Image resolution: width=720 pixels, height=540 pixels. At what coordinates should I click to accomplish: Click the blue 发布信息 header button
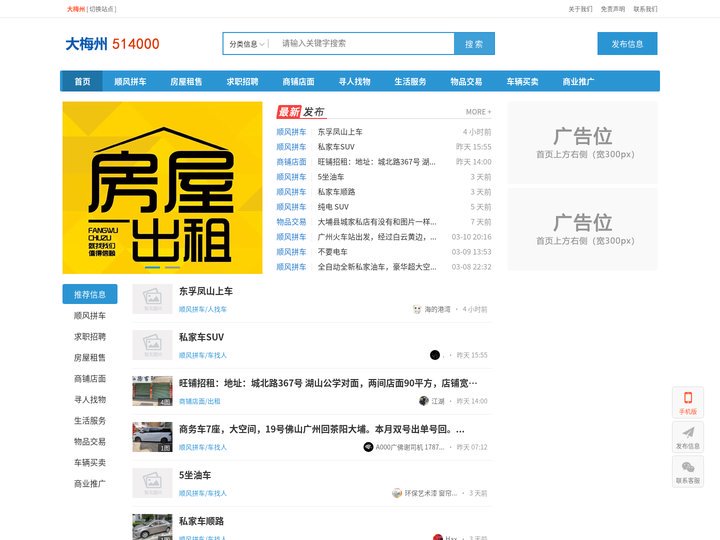point(627,44)
